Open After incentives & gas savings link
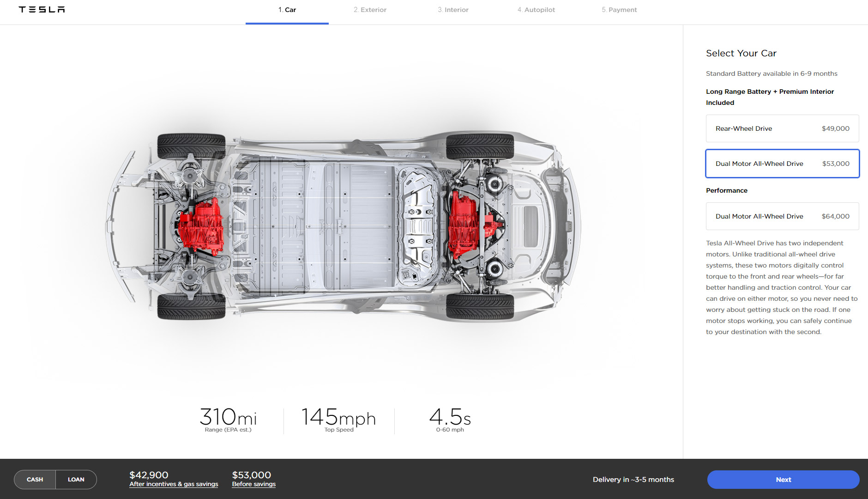Screen dimensions: 868x499 click(x=174, y=484)
